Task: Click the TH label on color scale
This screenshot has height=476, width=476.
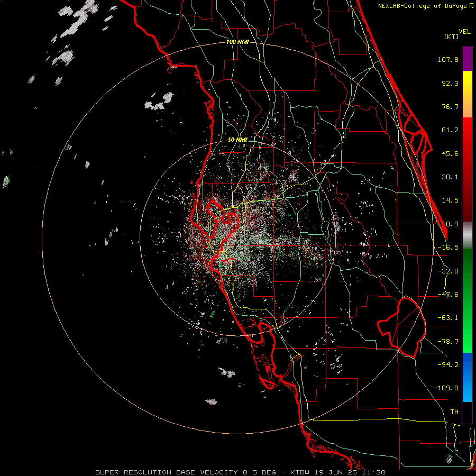Action: [454, 411]
